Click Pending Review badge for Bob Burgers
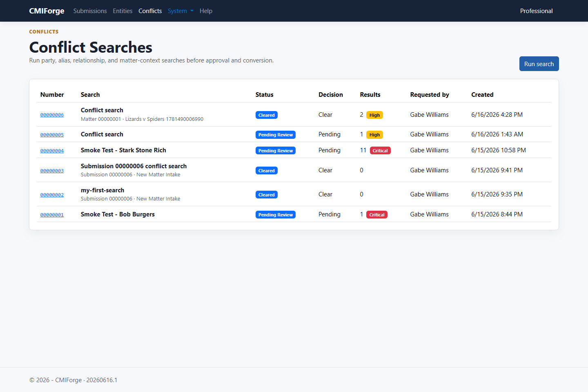The width and height of the screenshot is (588, 392). (276, 215)
